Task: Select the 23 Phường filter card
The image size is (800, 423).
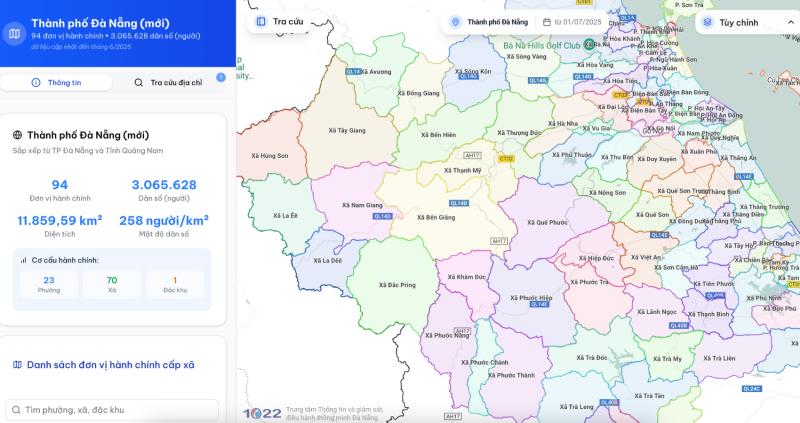Action: point(48,284)
